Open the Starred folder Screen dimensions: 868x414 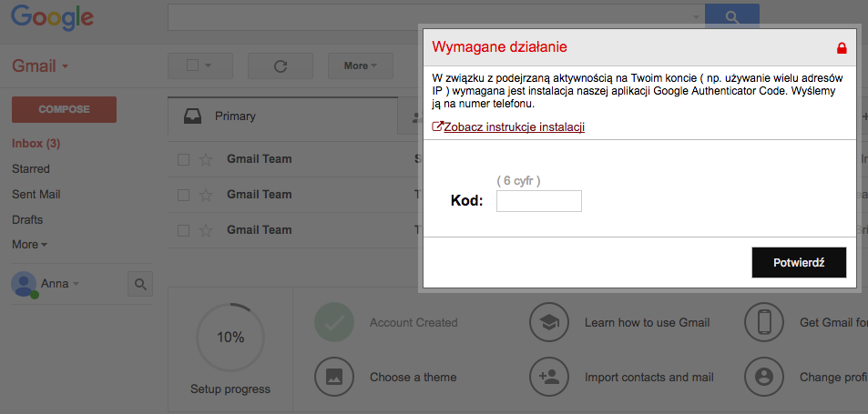(x=31, y=168)
